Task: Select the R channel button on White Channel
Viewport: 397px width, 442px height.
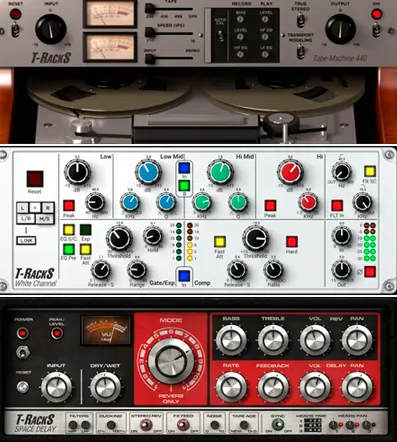Action: [48, 208]
